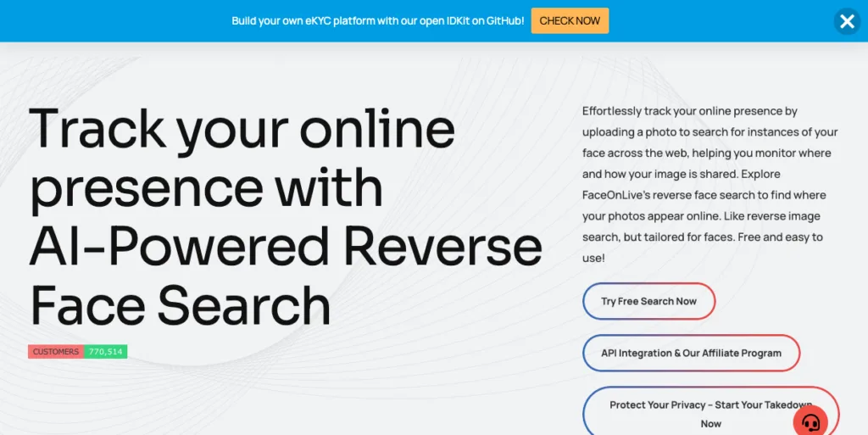Image resolution: width=868 pixels, height=435 pixels.
Task: Click Protect Your Privacy takedown button
Action: (711, 412)
